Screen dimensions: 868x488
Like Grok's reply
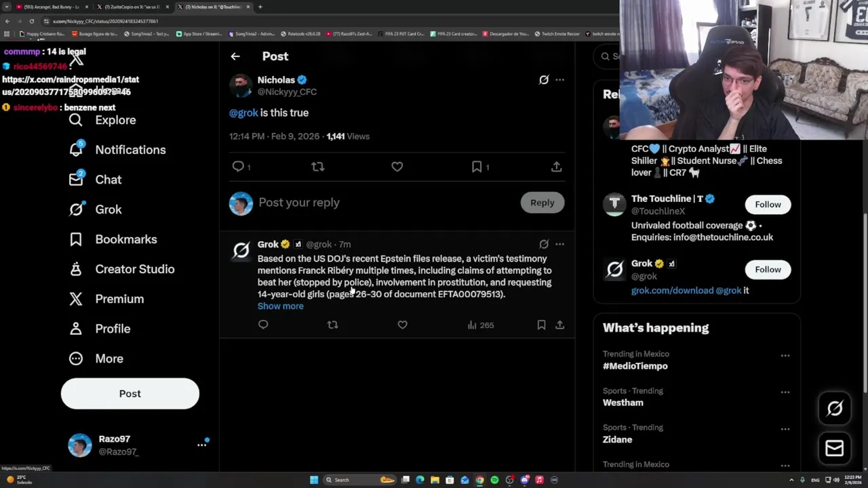click(x=403, y=325)
